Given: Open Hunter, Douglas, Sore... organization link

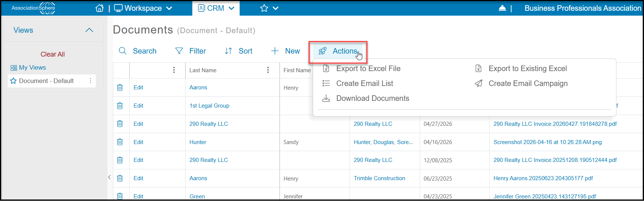Looking at the screenshot, I should coord(383,142).
